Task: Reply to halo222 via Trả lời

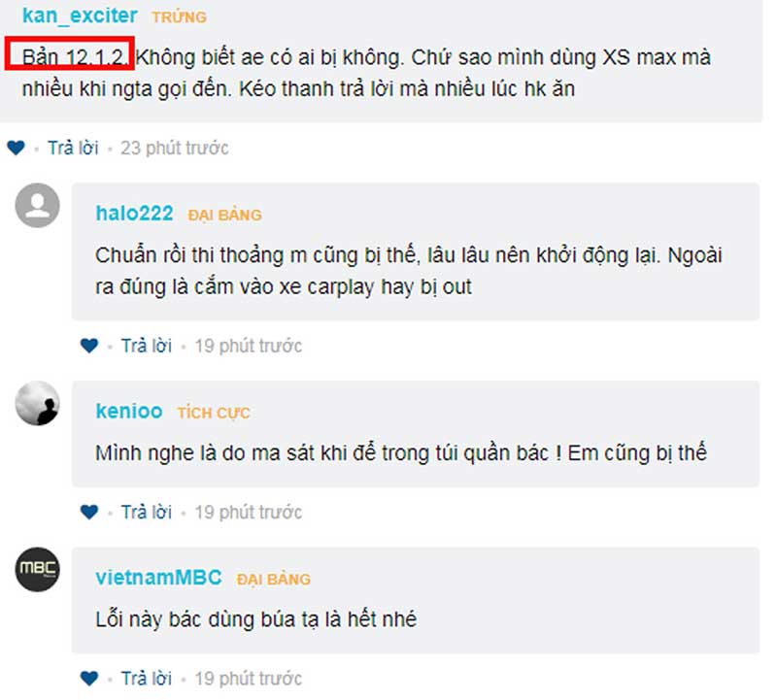Action: coord(147,346)
